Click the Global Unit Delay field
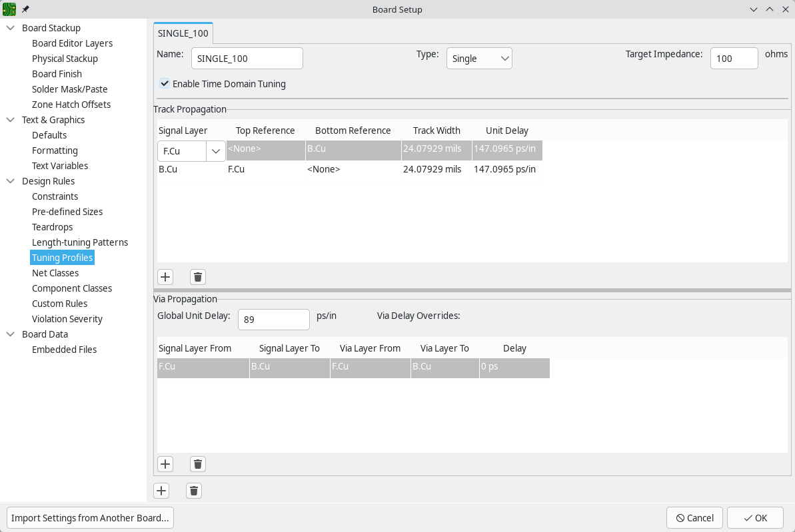 (x=273, y=320)
